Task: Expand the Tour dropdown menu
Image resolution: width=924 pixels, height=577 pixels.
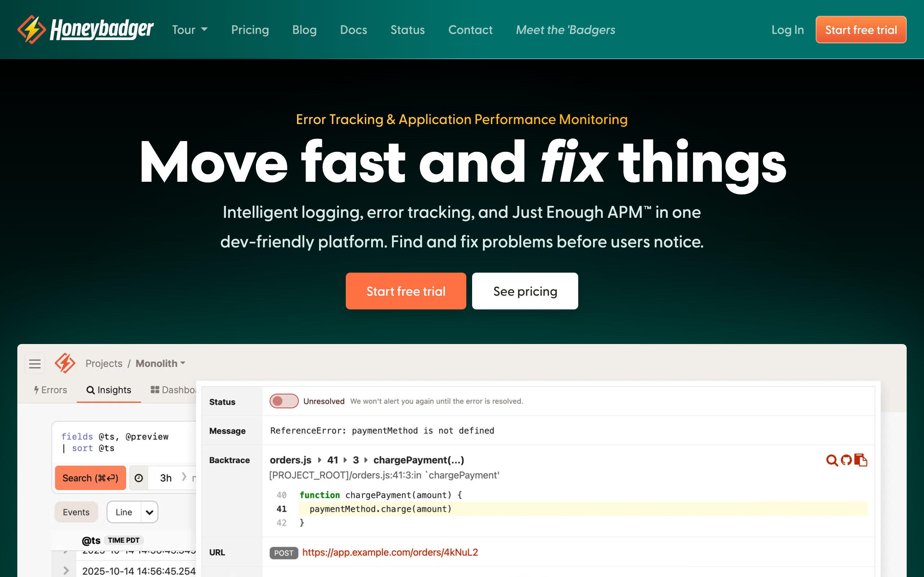Action: (x=190, y=30)
